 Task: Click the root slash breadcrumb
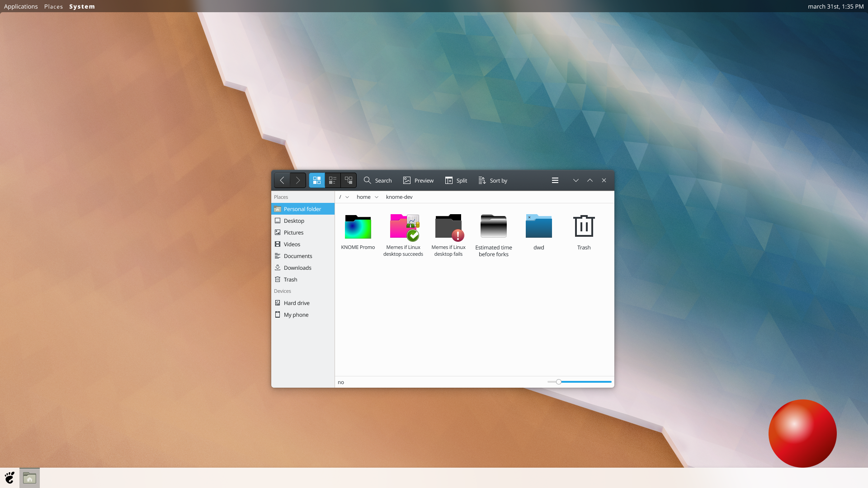340,197
